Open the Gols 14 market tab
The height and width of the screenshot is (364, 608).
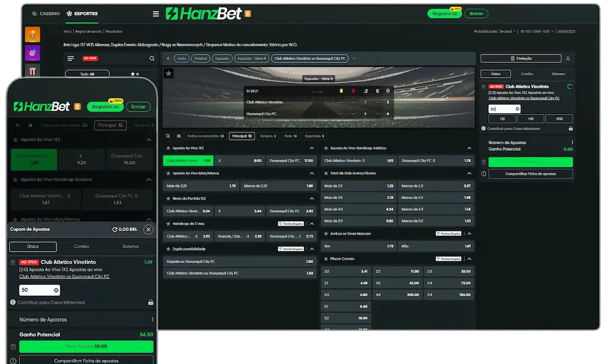click(x=290, y=136)
